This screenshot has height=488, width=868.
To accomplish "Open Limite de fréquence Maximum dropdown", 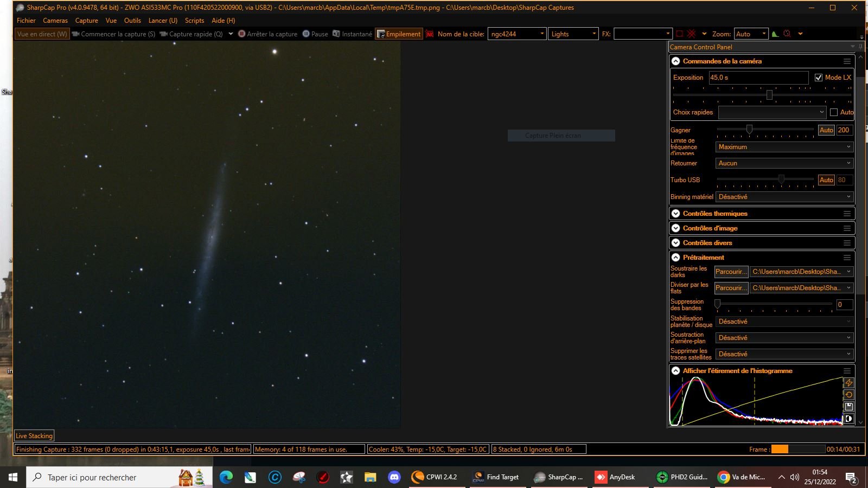I will pyautogui.click(x=784, y=147).
